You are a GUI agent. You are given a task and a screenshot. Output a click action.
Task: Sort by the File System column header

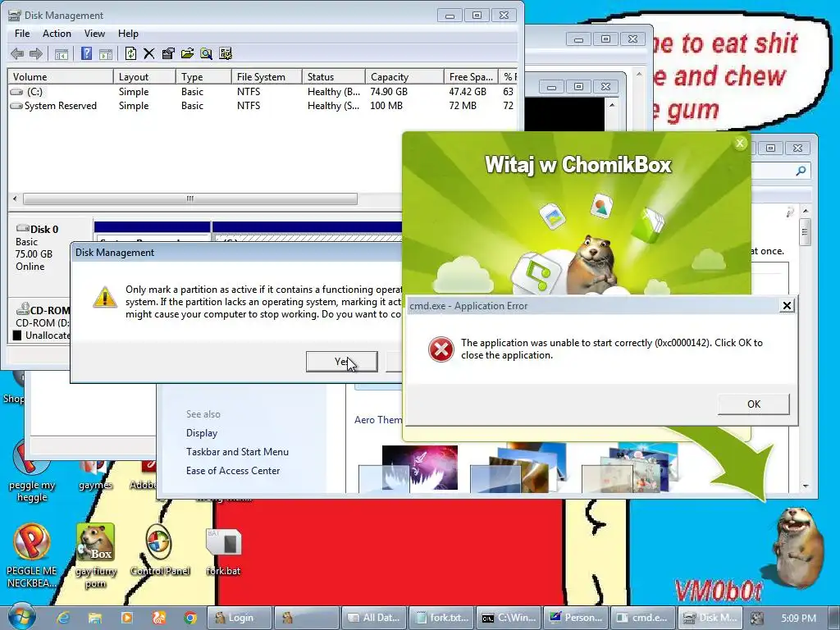[267, 76]
